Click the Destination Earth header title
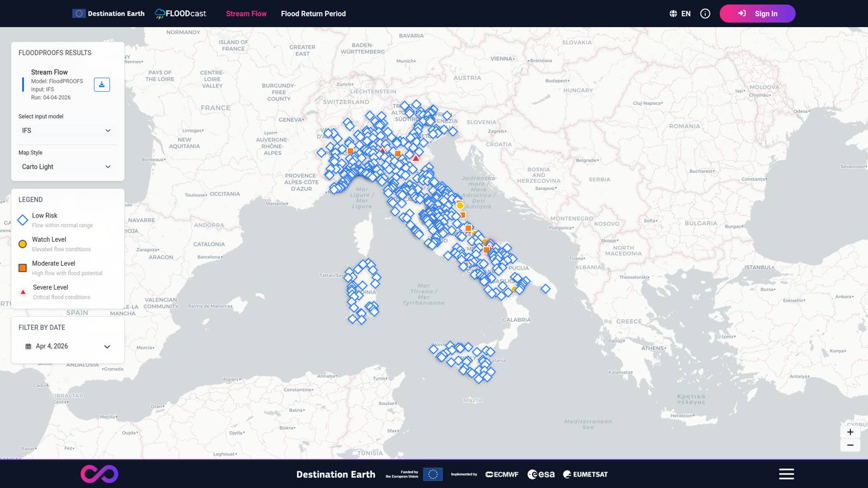 click(116, 14)
